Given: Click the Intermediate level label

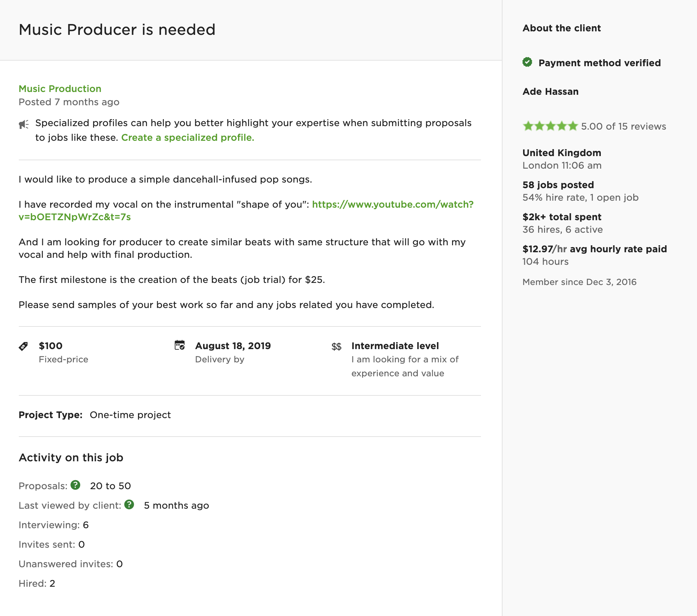Looking at the screenshot, I should [x=395, y=346].
